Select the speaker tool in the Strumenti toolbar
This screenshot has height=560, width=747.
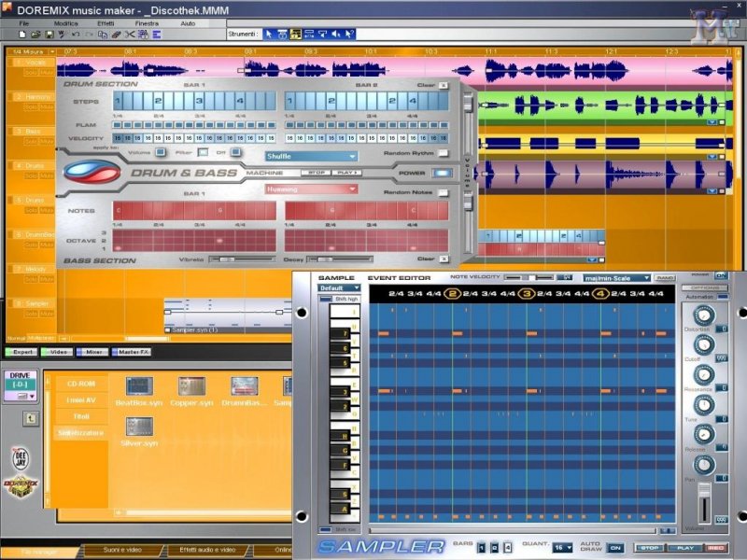(x=336, y=34)
